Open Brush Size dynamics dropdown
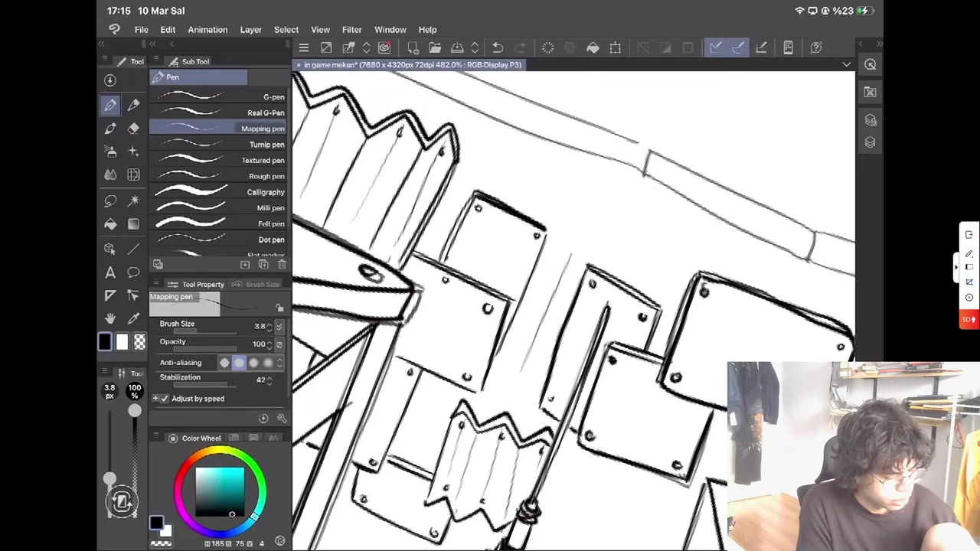The width and height of the screenshot is (980, 551). [x=279, y=327]
